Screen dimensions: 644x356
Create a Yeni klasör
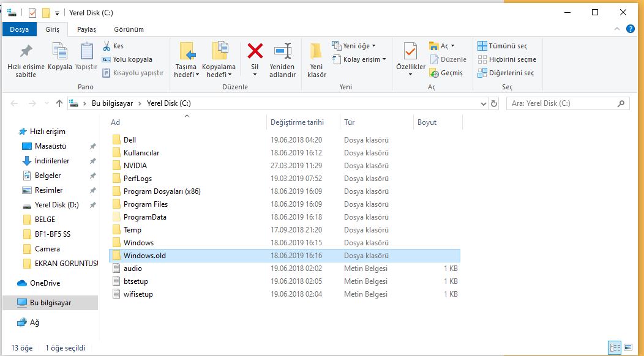point(316,61)
